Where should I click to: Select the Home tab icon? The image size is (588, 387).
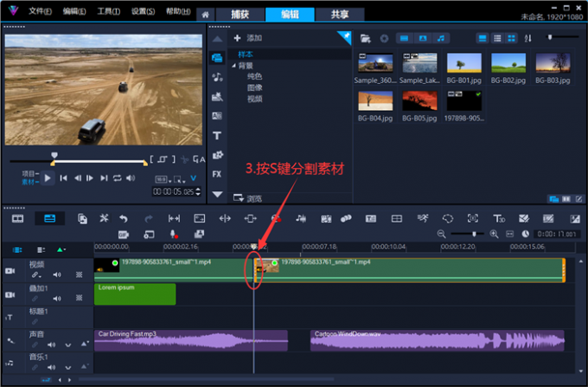coord(206,14)
